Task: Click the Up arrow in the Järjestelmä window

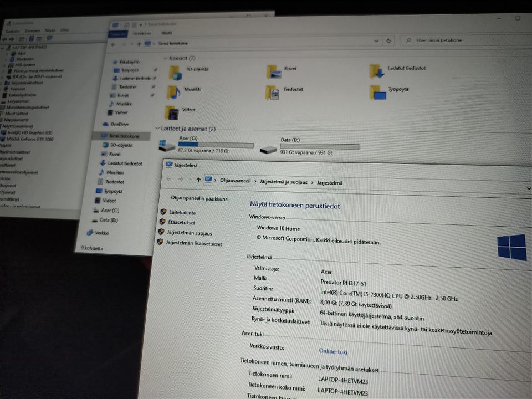Action: click(198, 180)
